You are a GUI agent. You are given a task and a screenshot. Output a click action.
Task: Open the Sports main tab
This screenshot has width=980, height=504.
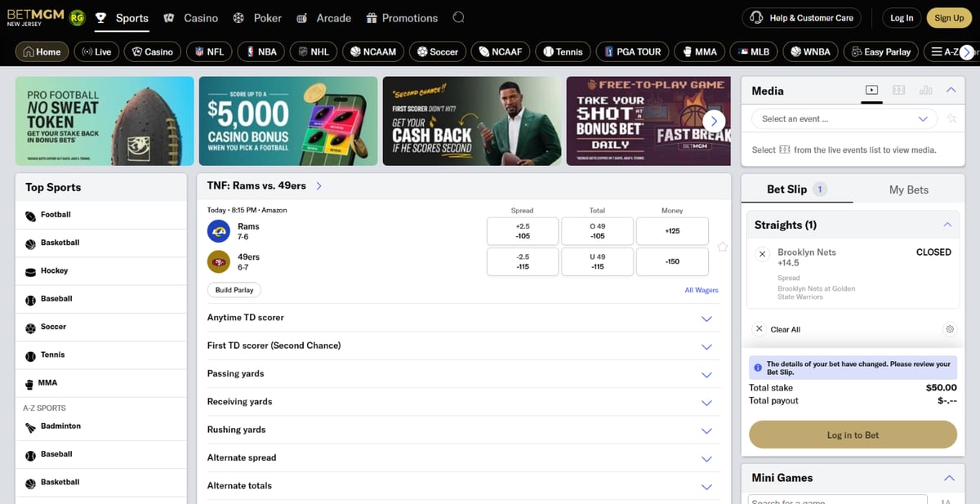pos(122,18)
